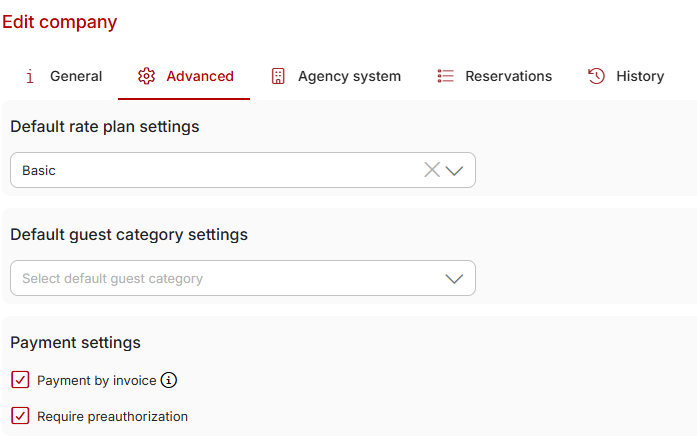Expand the default guest category dropdown arrow
The height and width of the screenshot is (447, 697).
pos(455,278)
